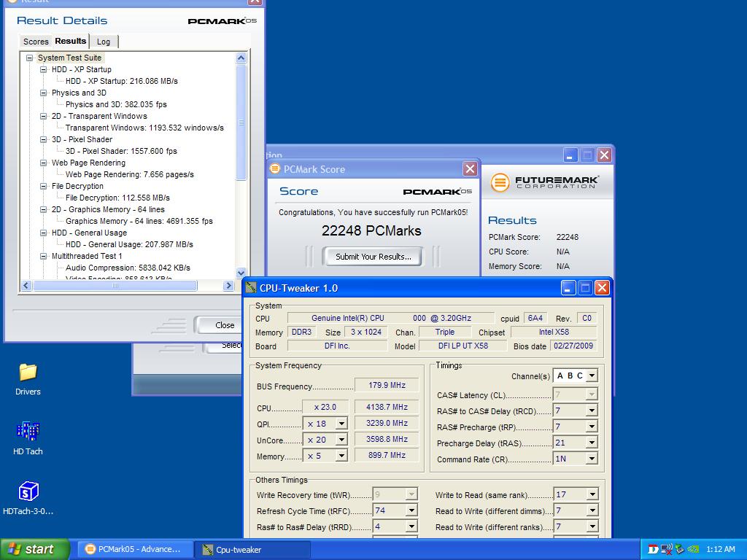The width and height of the screenshot is (747, 560).
Task: Open the Results tab in Result Details
Action: click(x=70, y=41)
